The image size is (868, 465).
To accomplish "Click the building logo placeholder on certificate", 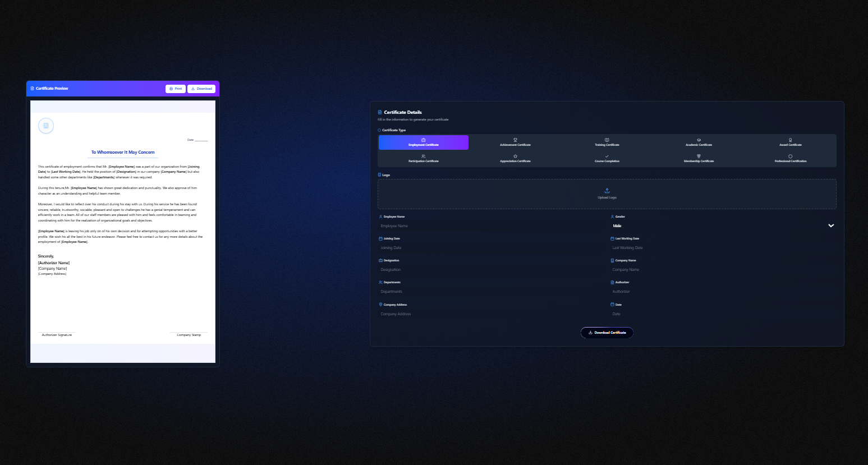I will (46, 126).
